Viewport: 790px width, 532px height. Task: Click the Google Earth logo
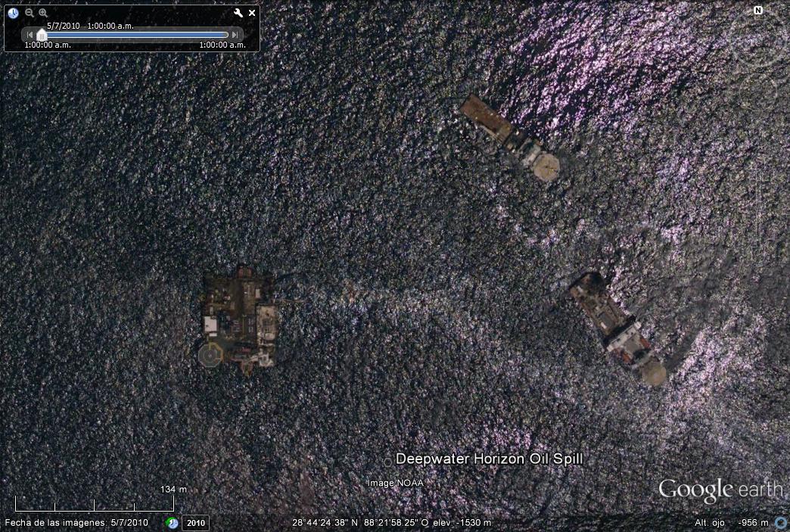720,490
